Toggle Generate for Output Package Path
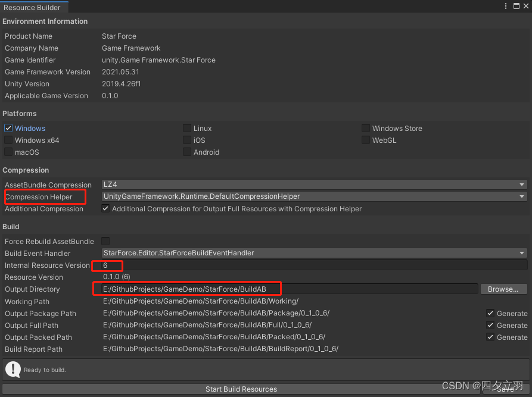 click(x=490, y=313)
